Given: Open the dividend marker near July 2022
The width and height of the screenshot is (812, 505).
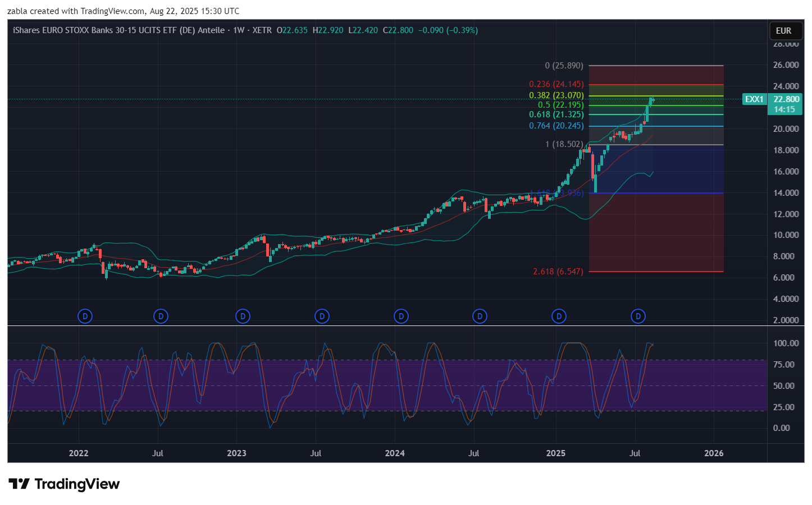Looking at the screenshot, I should (161, 316).
